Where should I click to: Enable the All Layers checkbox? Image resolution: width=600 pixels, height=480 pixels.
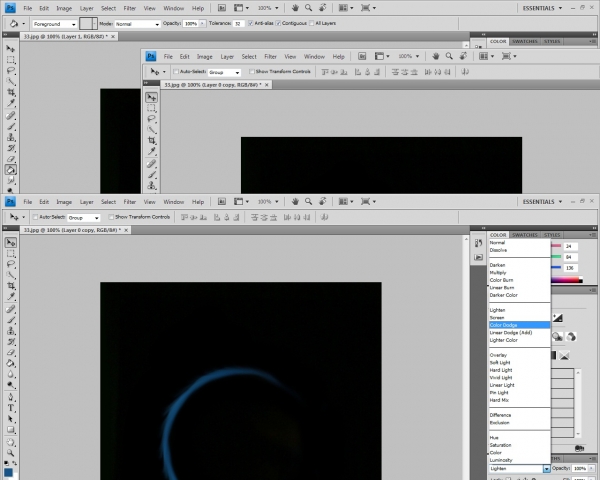tap(311, 23)
